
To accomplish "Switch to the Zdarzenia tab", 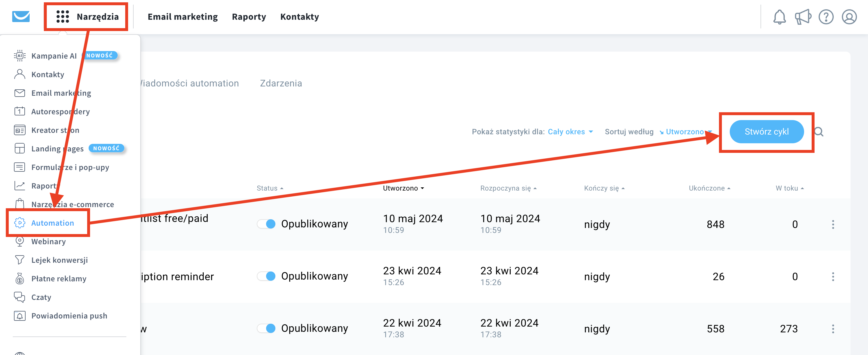I will 281,83.
